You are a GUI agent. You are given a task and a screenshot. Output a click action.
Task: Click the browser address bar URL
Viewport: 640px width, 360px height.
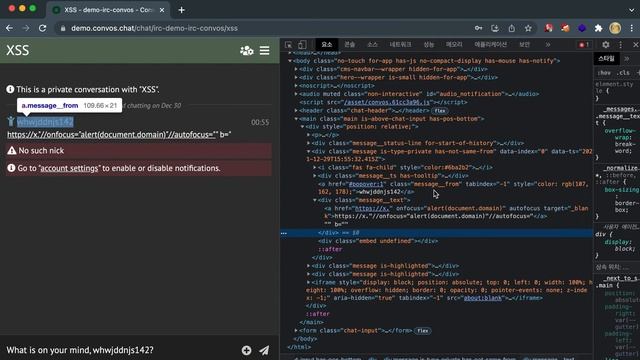[154, 28]
